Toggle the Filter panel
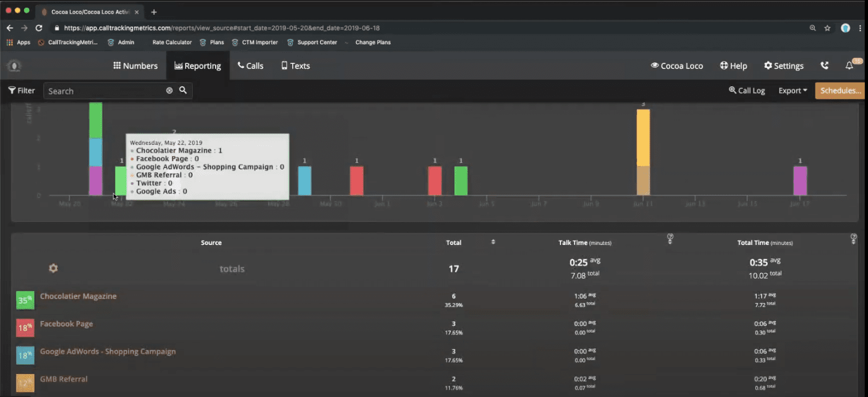The image size is (868, 397). [21, 91]
